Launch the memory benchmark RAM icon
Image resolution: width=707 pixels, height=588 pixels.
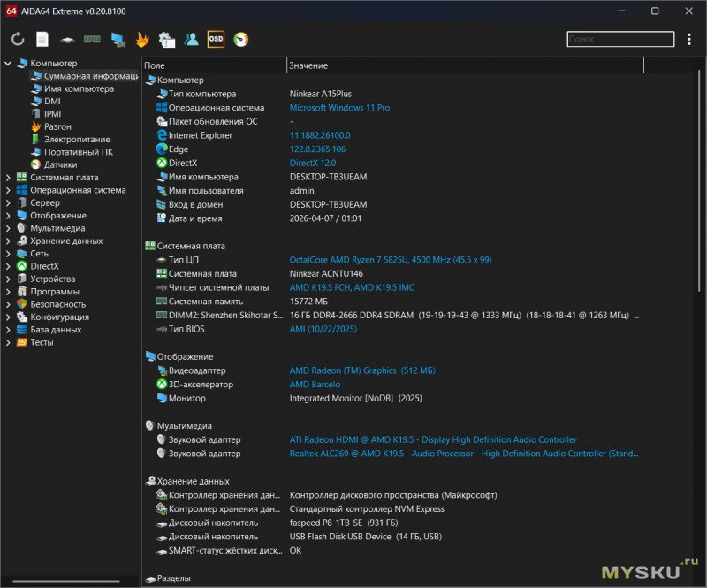coord(92,39)
